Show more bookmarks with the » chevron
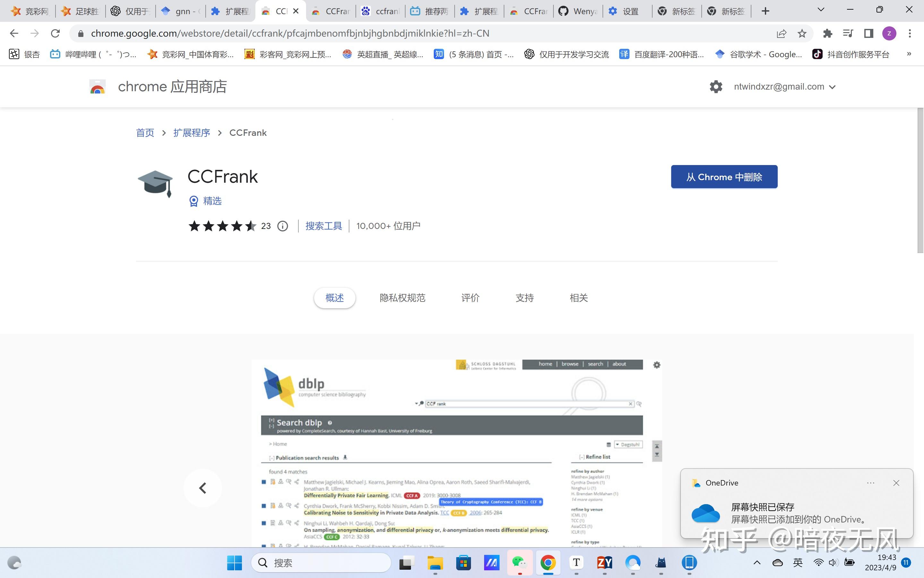This screenshot has width=924, height=578. [x=909, y=54]
